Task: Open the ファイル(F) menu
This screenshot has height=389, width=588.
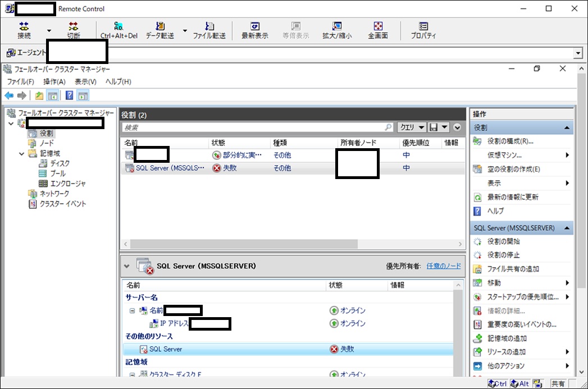Action: pyautogui.click(x=20, y=82)
